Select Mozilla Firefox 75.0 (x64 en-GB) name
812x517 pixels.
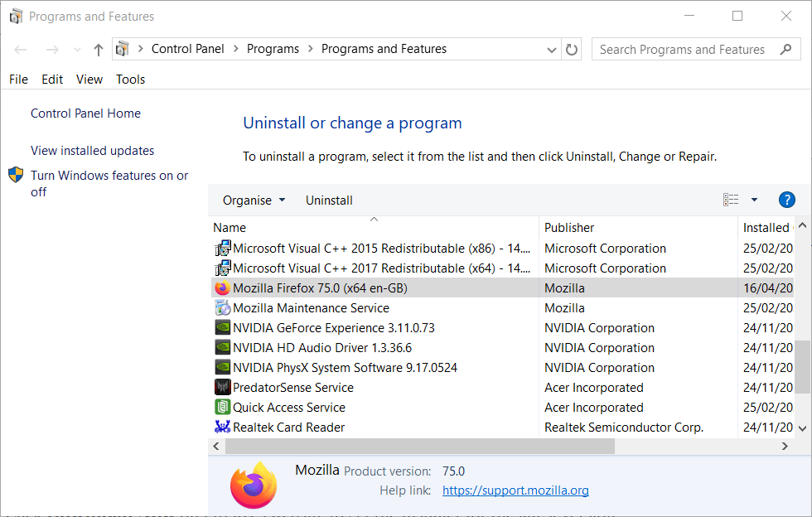pyautogui.click(x=320, y=288)
